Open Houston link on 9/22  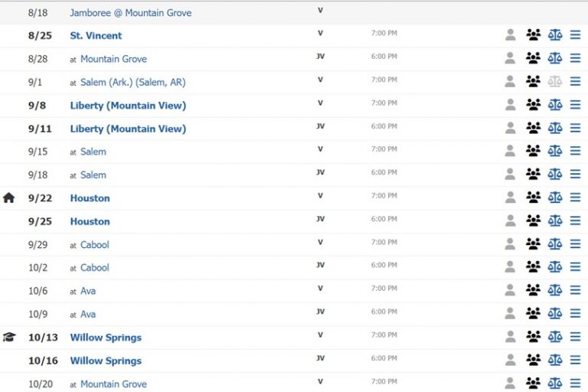[90, 198]
